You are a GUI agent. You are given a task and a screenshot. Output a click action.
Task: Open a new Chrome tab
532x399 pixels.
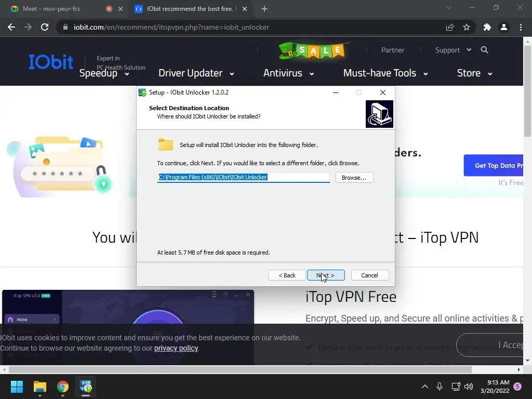264,9
